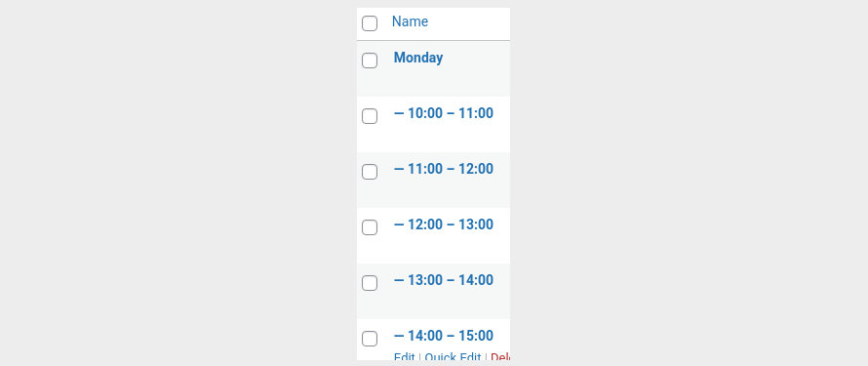Click the 12:00 – 13:00 slot title
This screenshot has width=868, height=366.
(x=444, y=224)
